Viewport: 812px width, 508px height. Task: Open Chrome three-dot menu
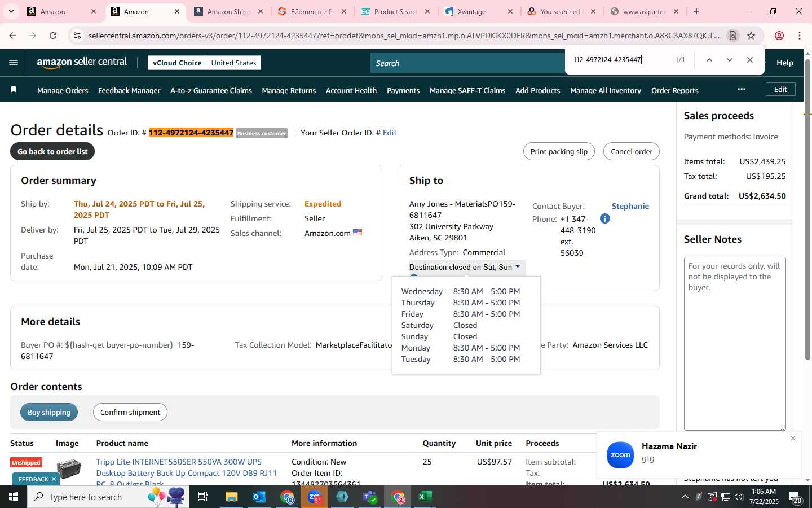pos(800,36)
